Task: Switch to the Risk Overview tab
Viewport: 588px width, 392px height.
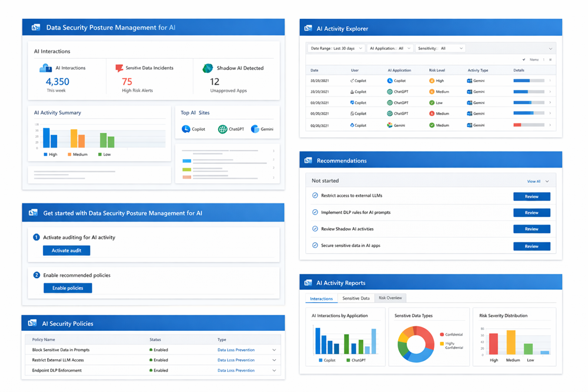Action: pyautogui.click(x=390, y=298)
